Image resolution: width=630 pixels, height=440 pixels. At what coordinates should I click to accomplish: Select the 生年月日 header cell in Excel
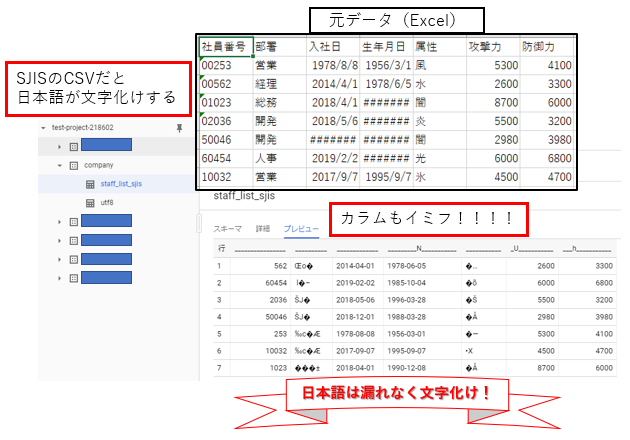[x=387, y=47]
